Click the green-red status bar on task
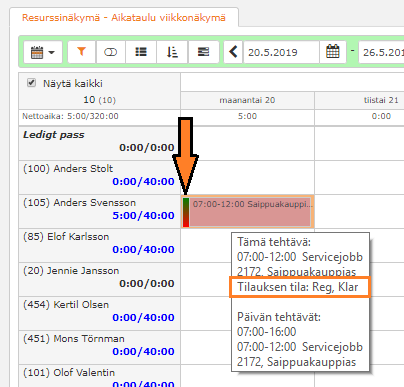The width and height of the screenshot is (404, 387). click(186, 212)
